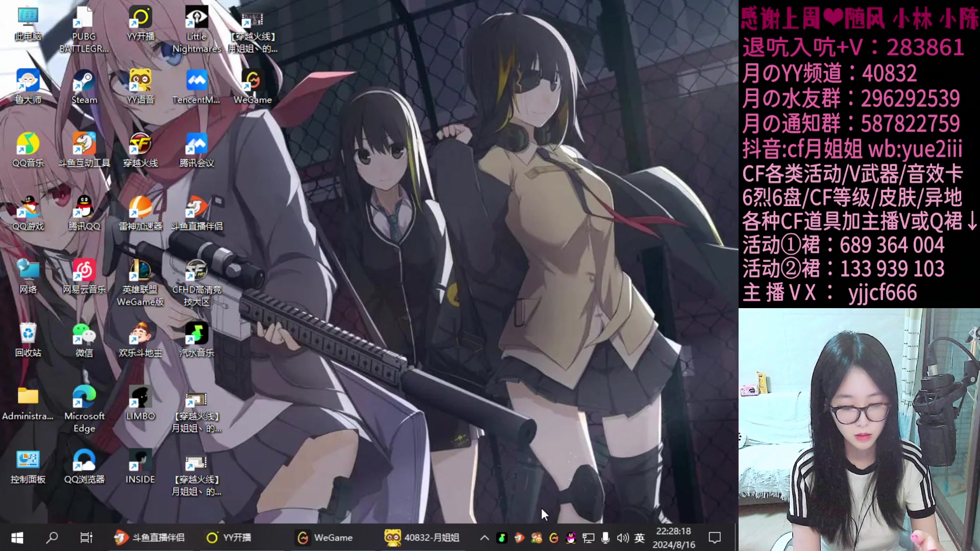980x551 pixels.
Task: Switch to 40832-月姐姐 taskbar window
Action: 422,538
